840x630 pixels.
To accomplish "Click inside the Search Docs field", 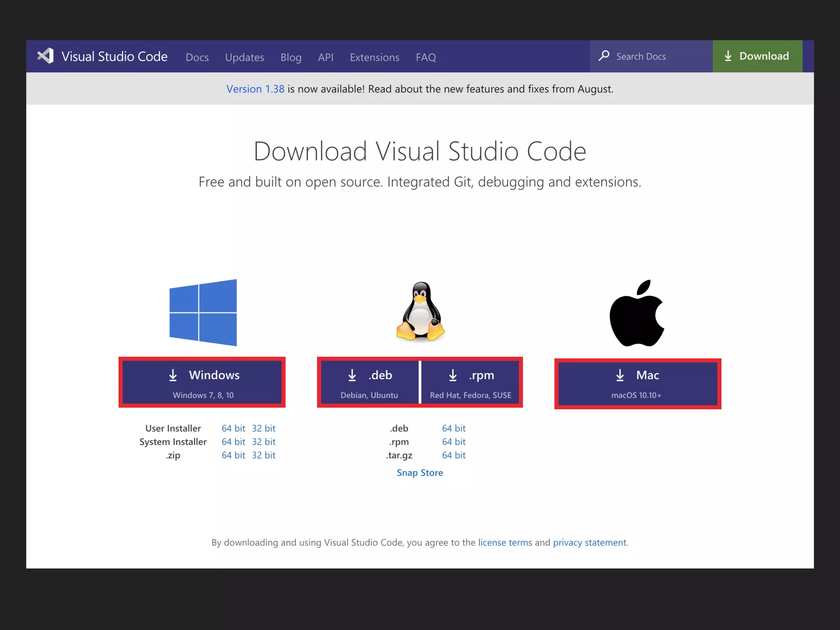I will pyautogui.click(x=656, y=57).
